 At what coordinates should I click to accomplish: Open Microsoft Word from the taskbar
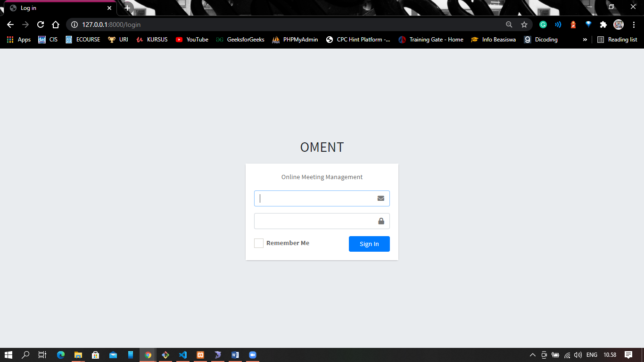(235, 355)
